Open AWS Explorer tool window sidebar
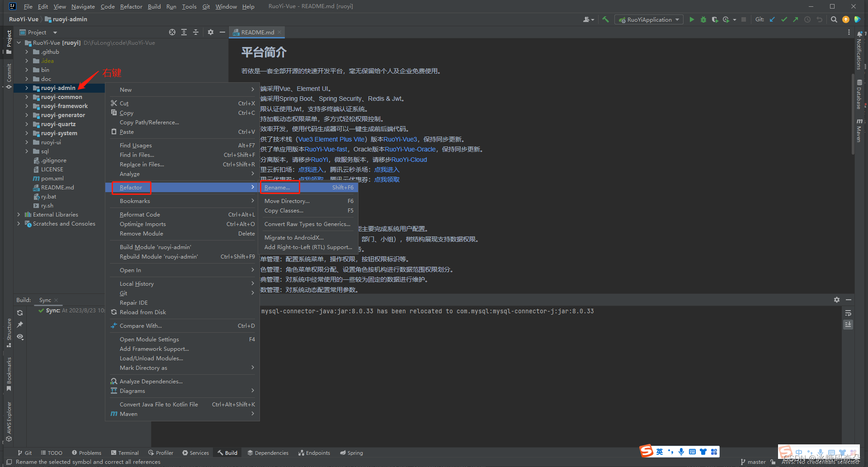868x467 pixels. (9, 422)
